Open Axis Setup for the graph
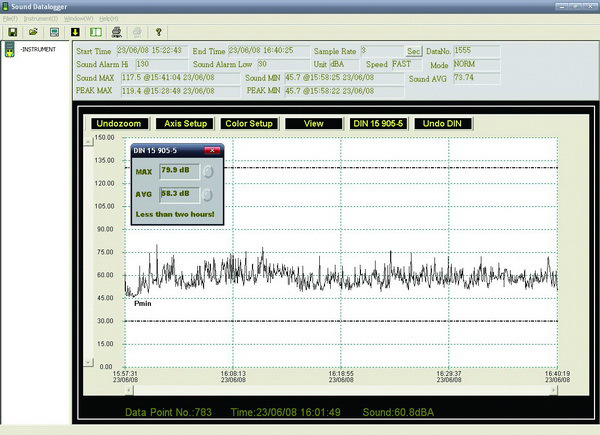This screenshot has height=435, width=600. coord(183,123)
